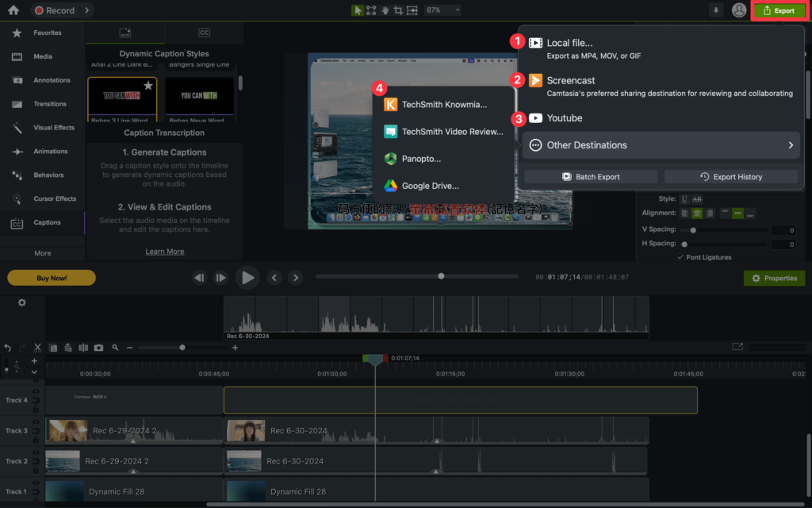
Task: Select TechSmith Video Review... destination
Action: pyautogui.click(x=444, y=132)
